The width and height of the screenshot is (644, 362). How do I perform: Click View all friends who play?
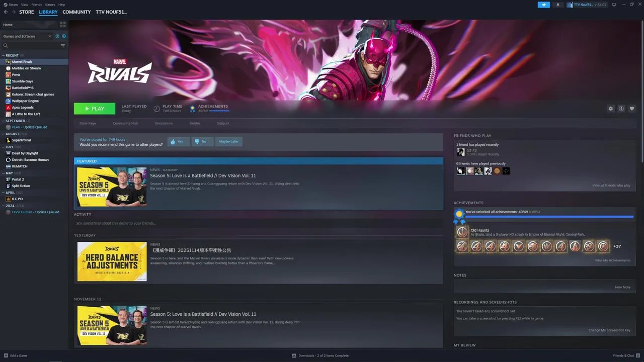pos(611,186)
